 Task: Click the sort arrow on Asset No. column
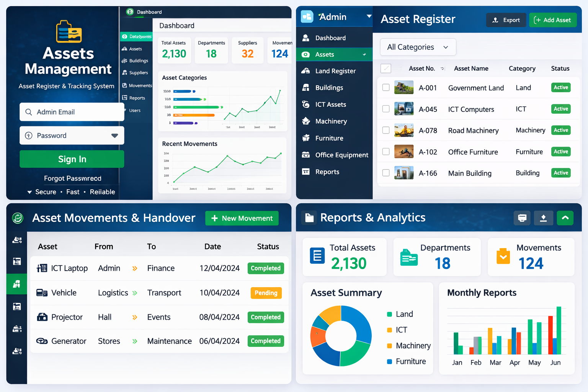pos(443,69)
